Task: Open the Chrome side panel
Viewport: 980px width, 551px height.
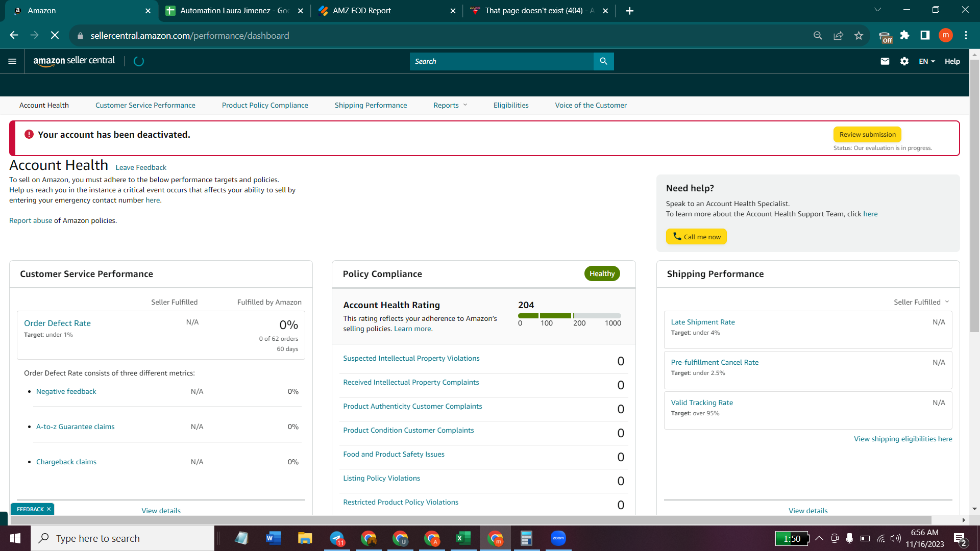Action: point(925,35)
